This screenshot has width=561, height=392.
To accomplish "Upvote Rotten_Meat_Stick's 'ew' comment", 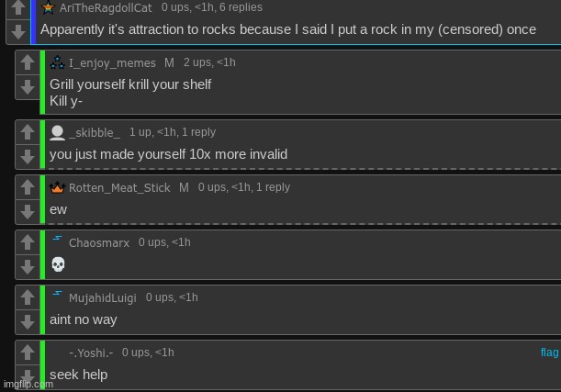I will coord(28,187).
